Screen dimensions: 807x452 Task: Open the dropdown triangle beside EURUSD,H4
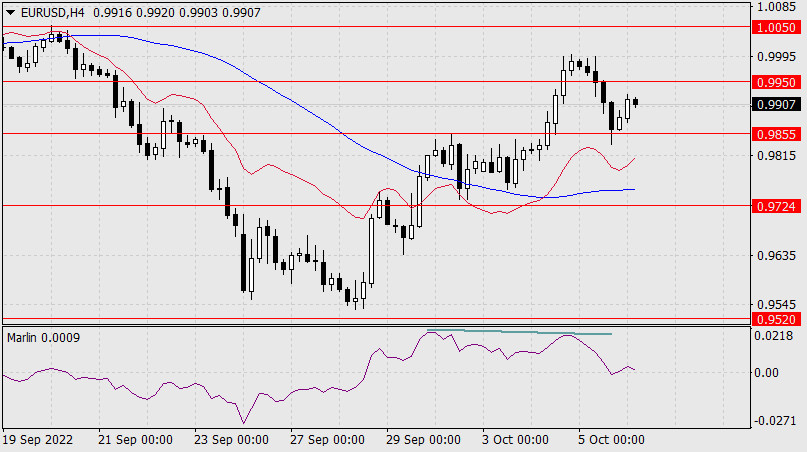(x=8, y=10)
